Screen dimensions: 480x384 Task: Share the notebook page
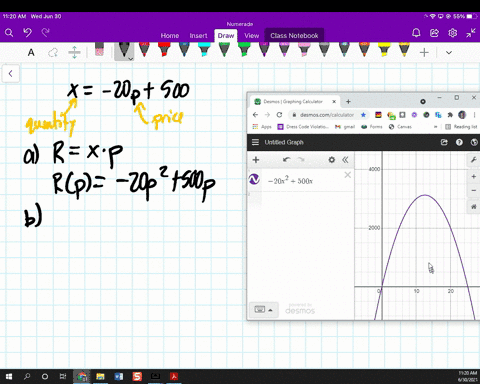tap(434, 33)
